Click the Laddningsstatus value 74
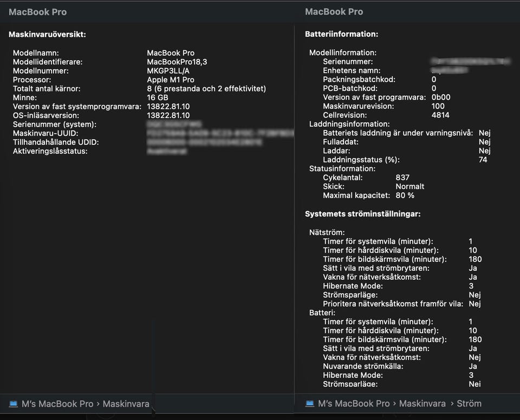Image resolution: width=520 pixels, height=420 pixels. [x=483, y=160]
